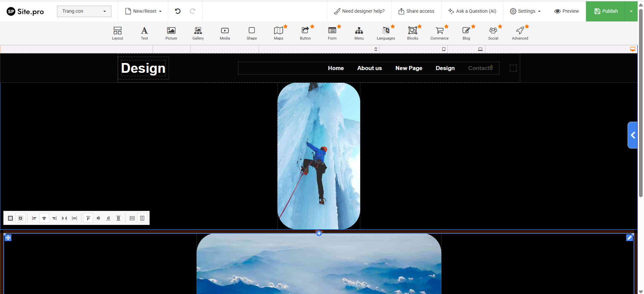
Task: Toggle align left in alignment toolbar
Action: [34, 218]
